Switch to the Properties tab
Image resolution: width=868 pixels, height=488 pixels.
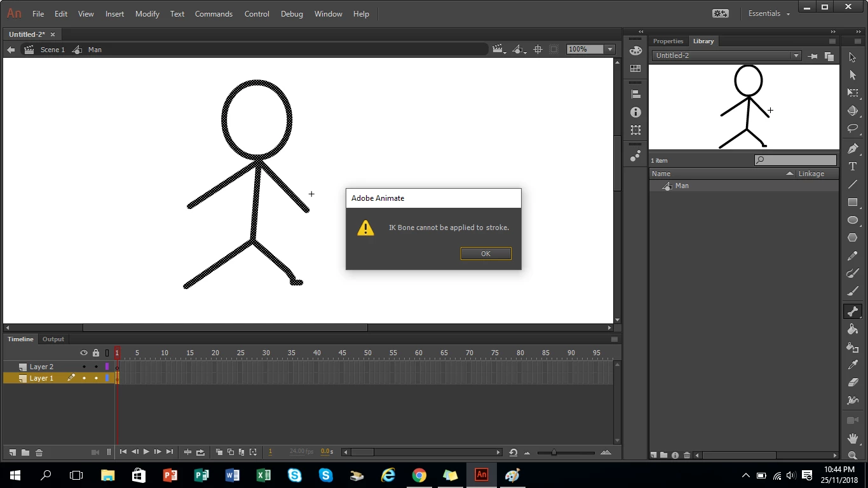(x=668, y=41)
